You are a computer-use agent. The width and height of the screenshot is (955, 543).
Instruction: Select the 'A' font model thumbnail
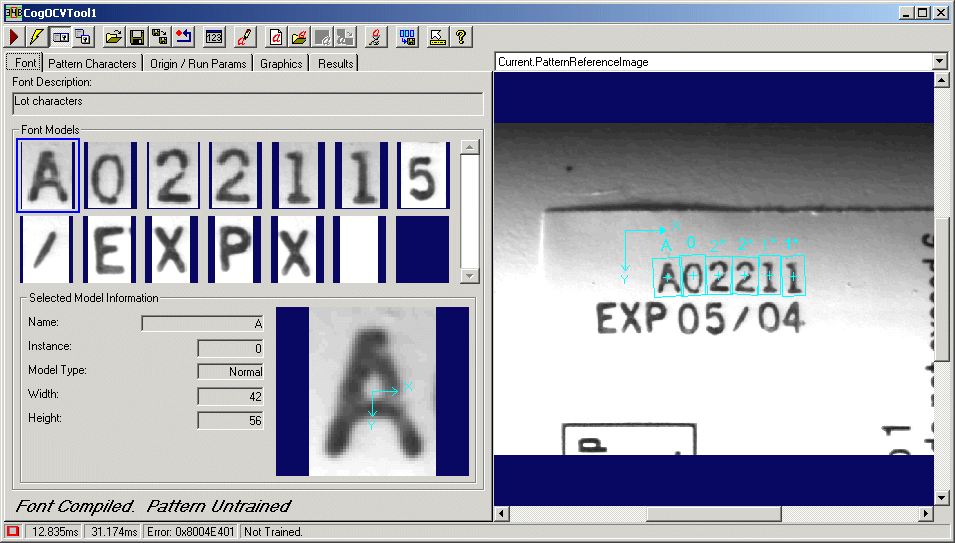48,175
